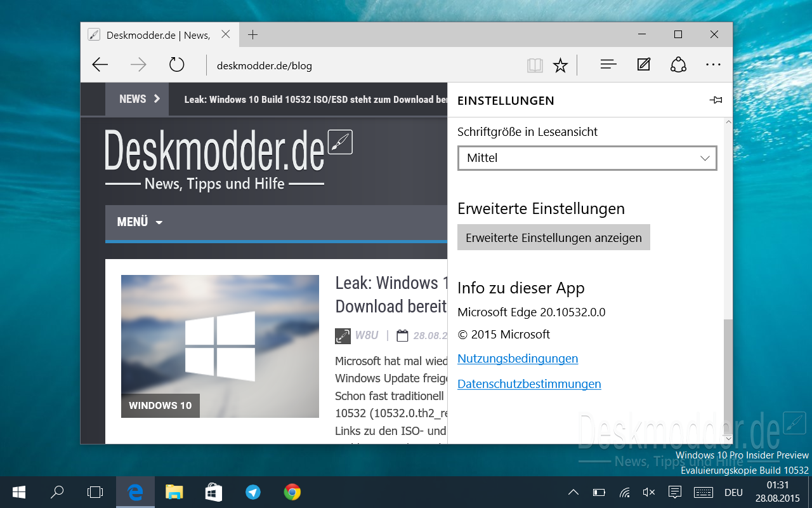Open the network Wi-Fi tray icon
The image size is (812, 508).
click(x=624, y=492)
